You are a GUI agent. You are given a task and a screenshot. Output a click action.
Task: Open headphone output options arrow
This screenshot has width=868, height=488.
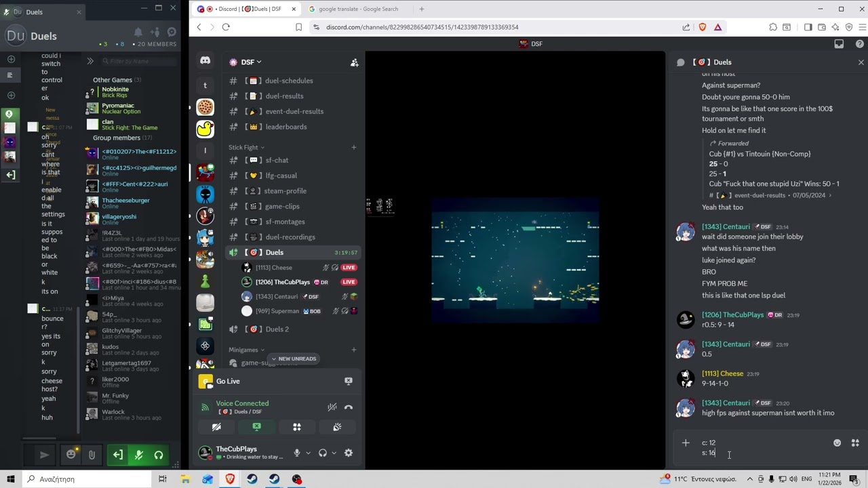pyautogui.click(x=334, y=453)
